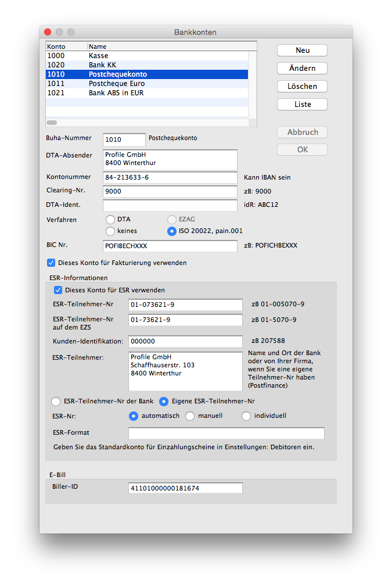392x587 pixels.
Task: Select the DTA Verfahren radio button
Action: pyautogui.click(x=110, y=220)
